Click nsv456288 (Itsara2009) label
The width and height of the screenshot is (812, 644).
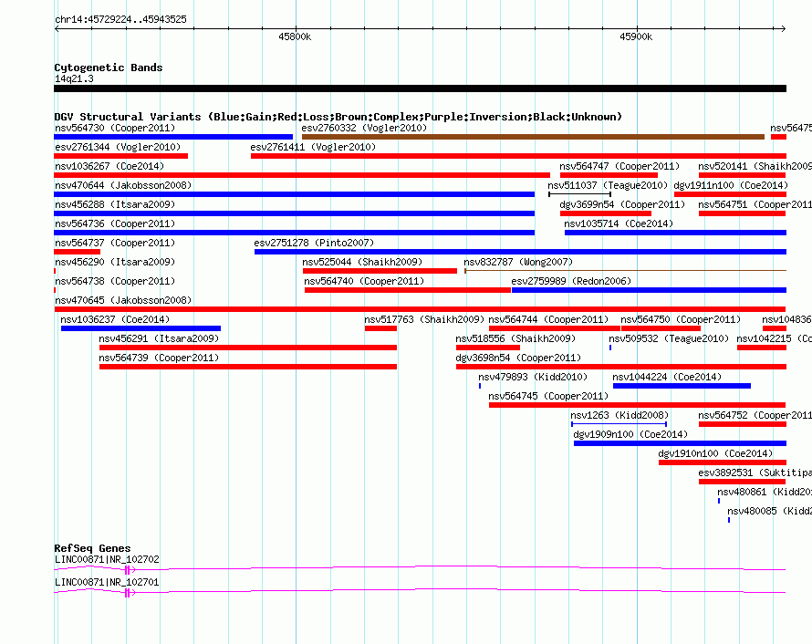(x=115, y=204)
